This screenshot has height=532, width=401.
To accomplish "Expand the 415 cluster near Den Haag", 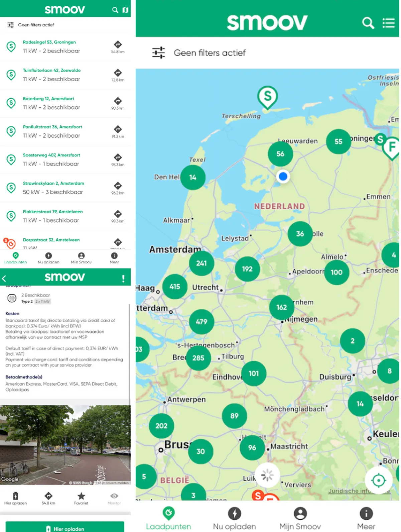I will pyautogui.click(x=175, y=287).
